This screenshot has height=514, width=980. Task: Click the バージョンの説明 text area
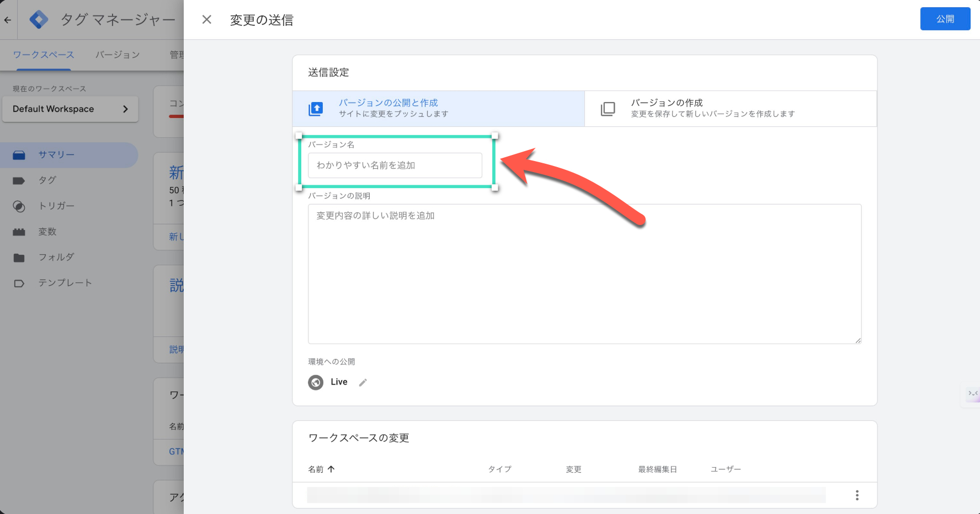click(584, 274)
